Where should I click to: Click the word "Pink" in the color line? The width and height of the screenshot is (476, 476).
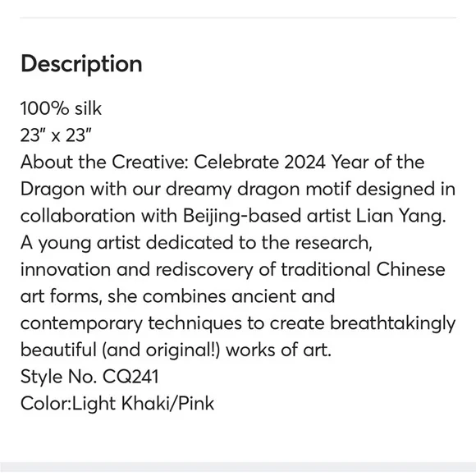(196, 404)
